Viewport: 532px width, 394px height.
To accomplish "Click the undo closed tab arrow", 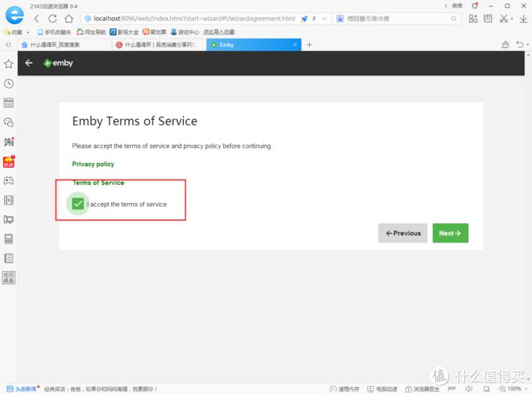I will tap(519, 45).
